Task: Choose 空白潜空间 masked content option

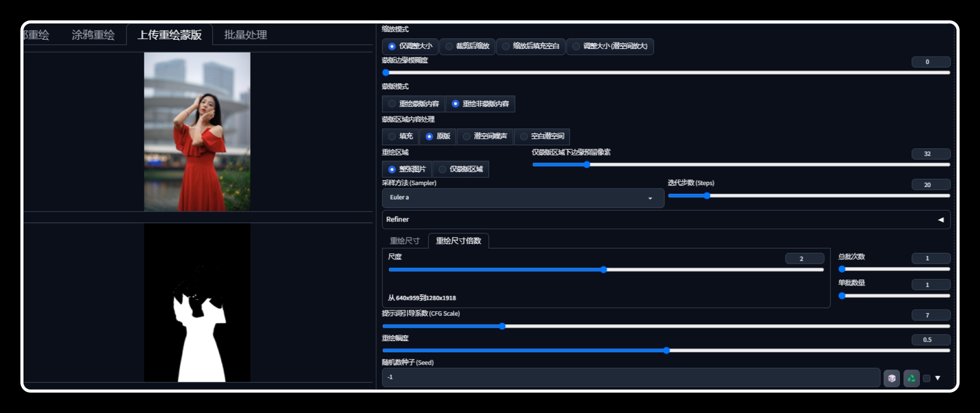Action: click(542, 137)
